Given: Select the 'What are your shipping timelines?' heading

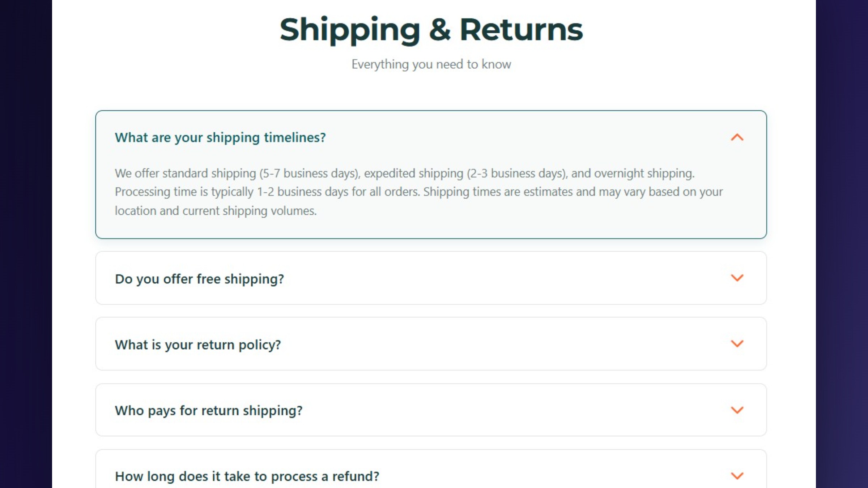Looking at the screenshot, I should (220, 137).
